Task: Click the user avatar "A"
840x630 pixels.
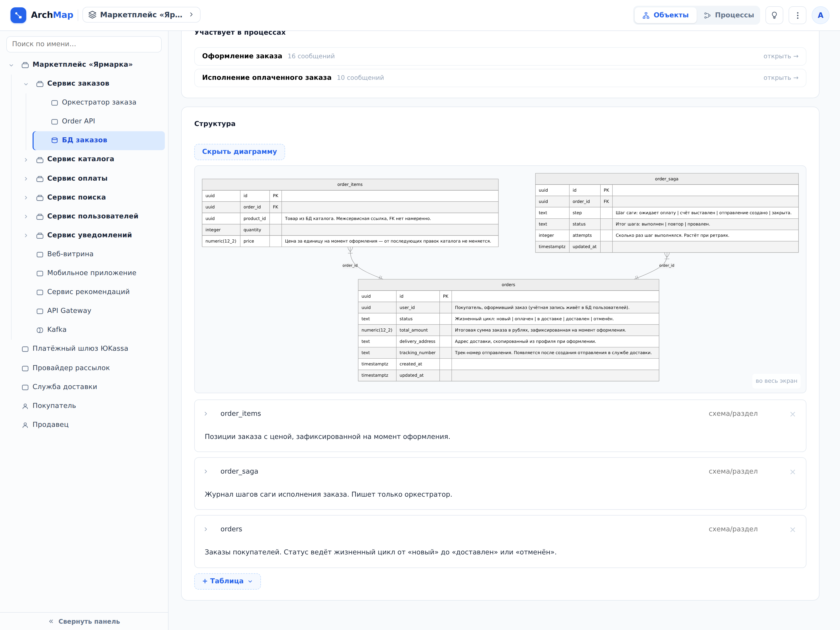Action: [820, 15]
